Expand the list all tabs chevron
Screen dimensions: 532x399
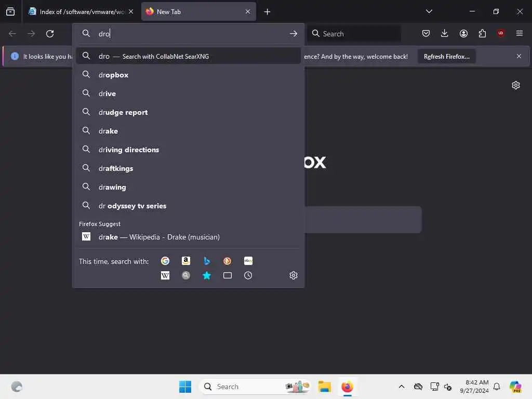[429, 11]
